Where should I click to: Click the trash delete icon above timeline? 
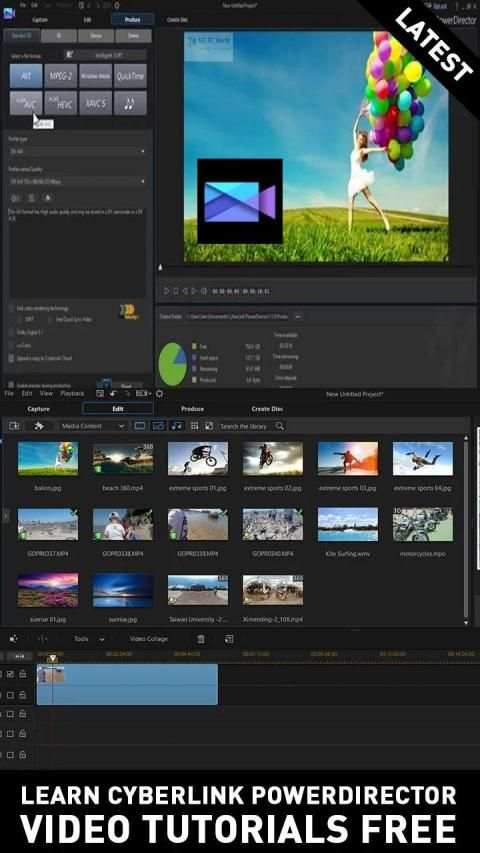click(x=201, y=639)
